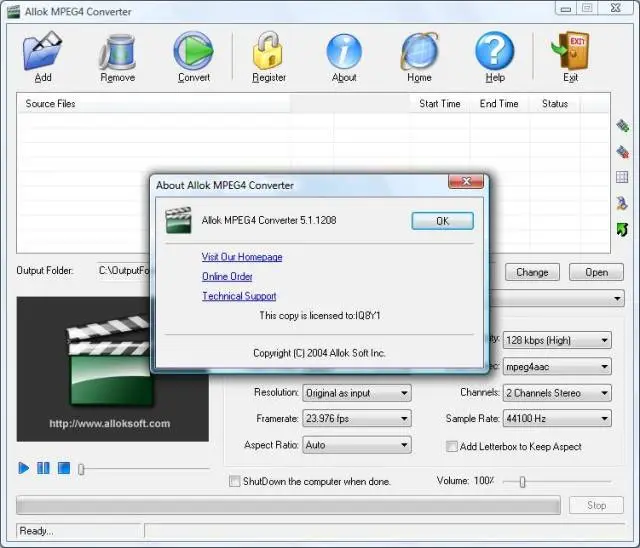The width and height of the screenshot is (640, 548).
Task: Expand the mpeg4aac codec dropdown
Action: [x=557, y=367]
